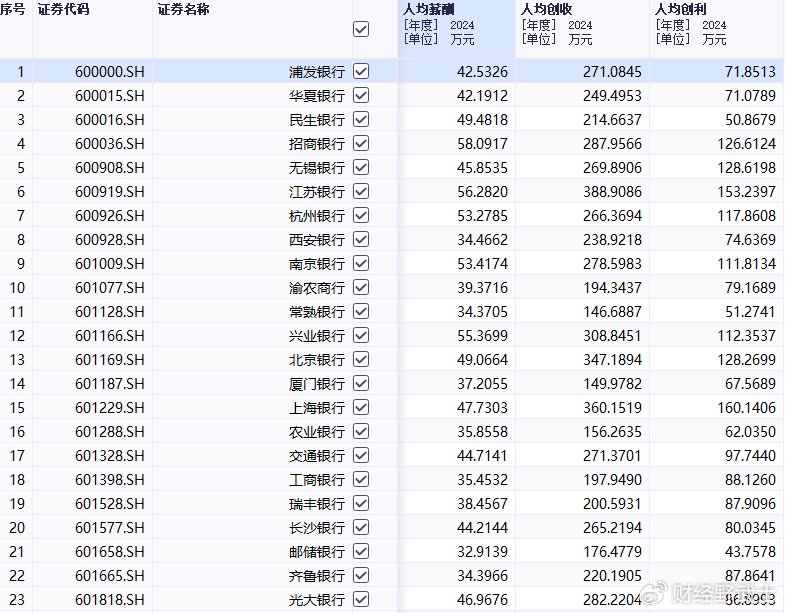Toggle the 交通银行 checkbox
The width and height of the screenshot is (785, 613).
coord(361,455)
